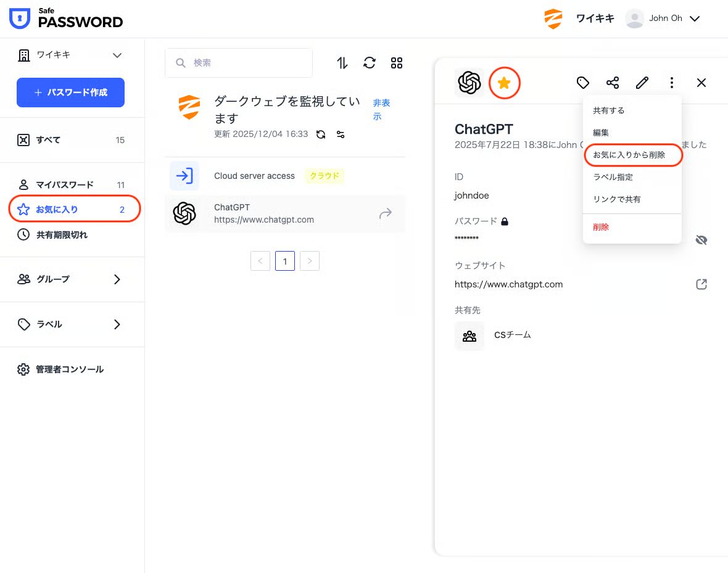Viewport: 728px width, 573px height.
Task: Toggle the yellow favorite star
Action: 504,83
